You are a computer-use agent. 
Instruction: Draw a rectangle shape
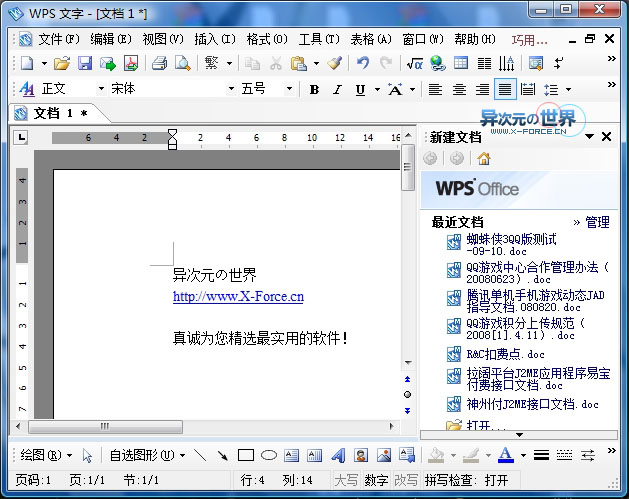coord(246,455)
